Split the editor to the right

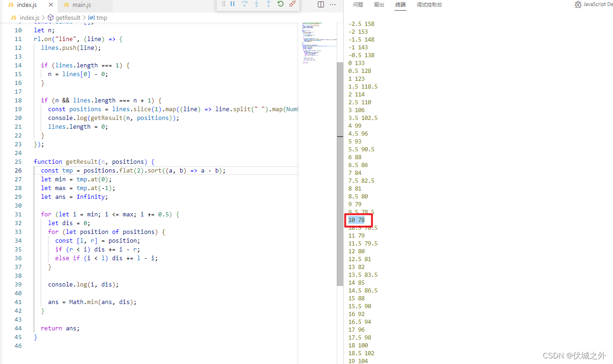[321, 5]
